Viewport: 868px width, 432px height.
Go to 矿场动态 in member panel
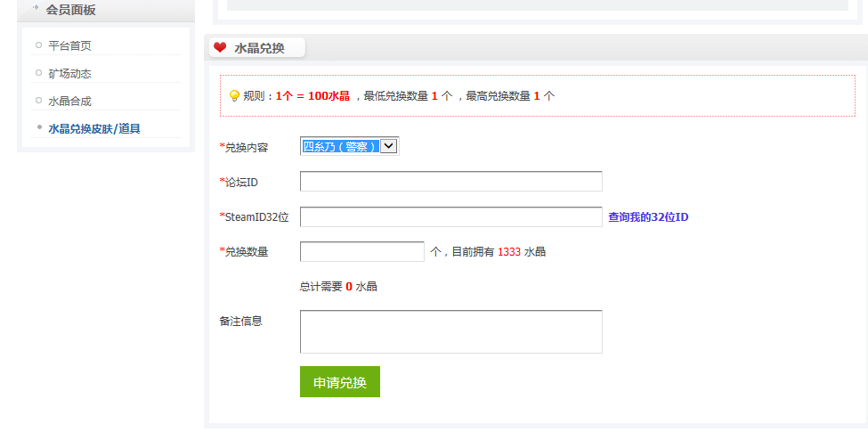69,74
